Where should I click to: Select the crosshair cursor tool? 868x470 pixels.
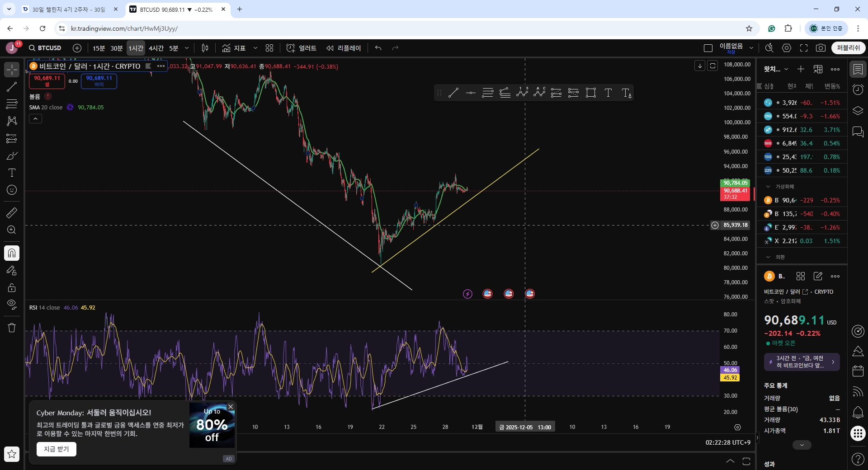(12, 70)
